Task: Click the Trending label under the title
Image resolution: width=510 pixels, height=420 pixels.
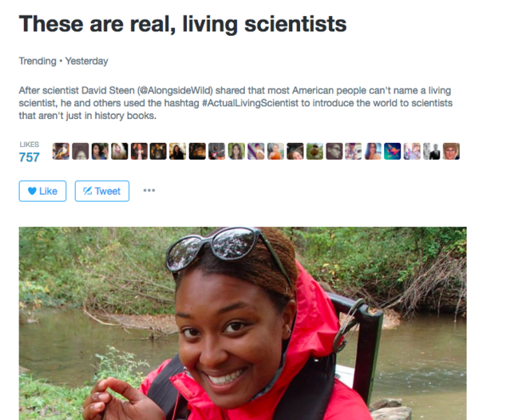Action: click(x=38, y=61)
